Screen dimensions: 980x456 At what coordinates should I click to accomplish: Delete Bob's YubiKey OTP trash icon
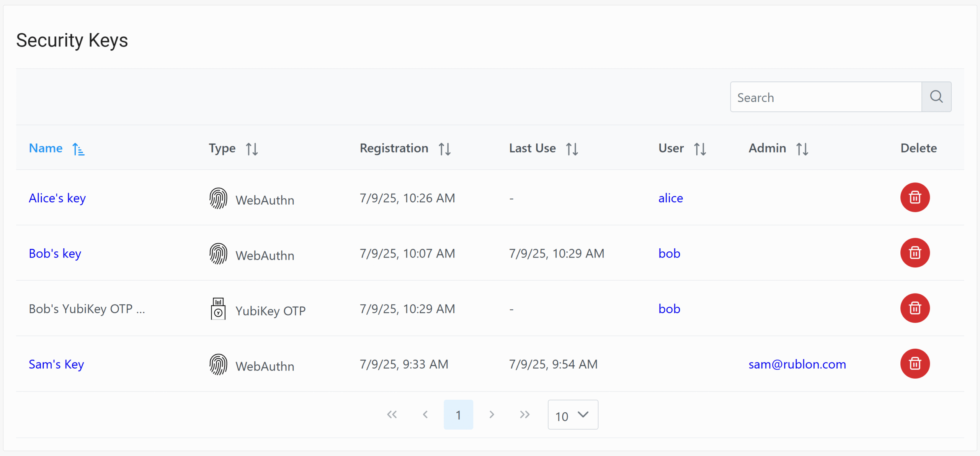915,308
